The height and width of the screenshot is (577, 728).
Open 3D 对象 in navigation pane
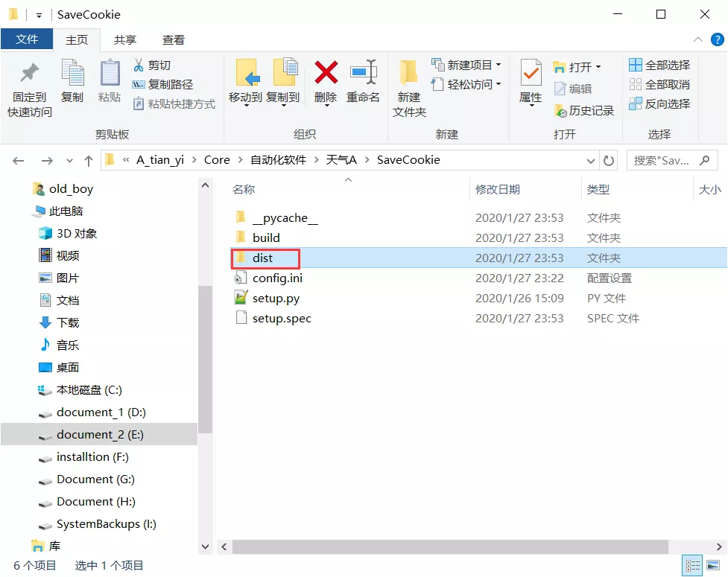click(68, 233)
